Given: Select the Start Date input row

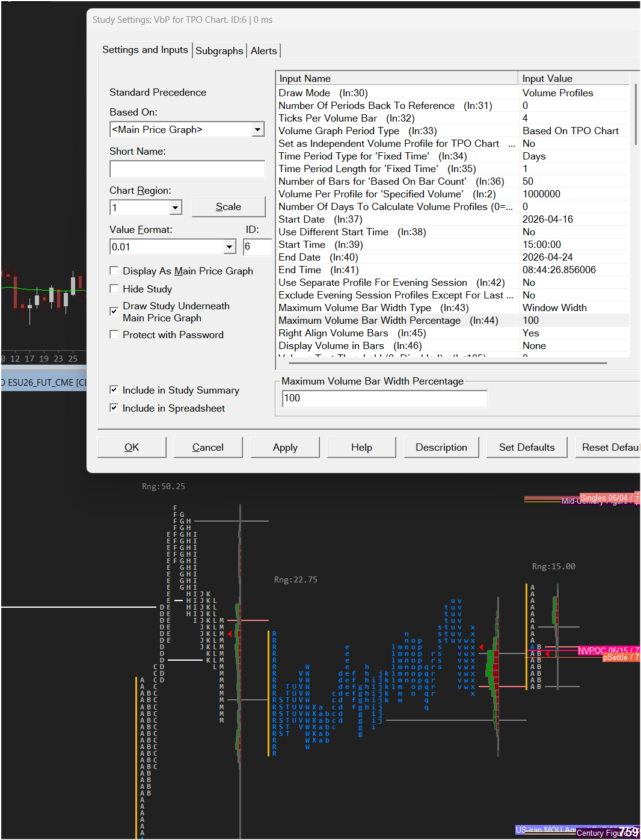Looking at the screenshot, I should (x=453, y=219).
